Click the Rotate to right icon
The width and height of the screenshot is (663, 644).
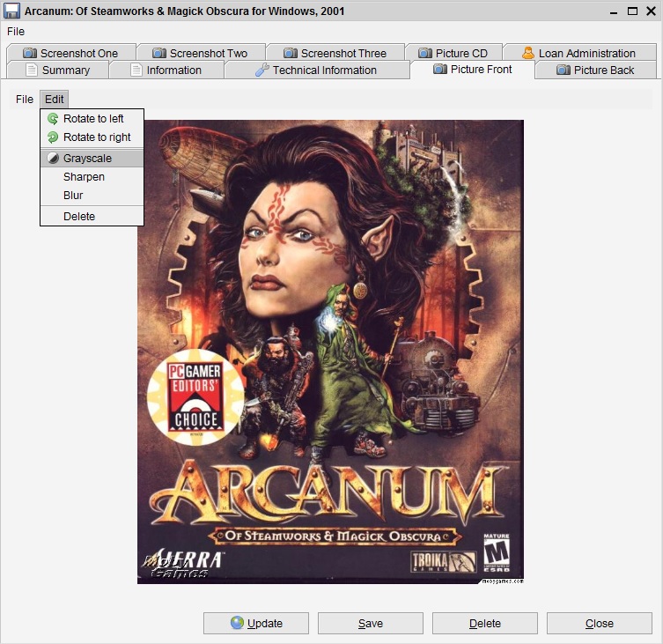pyautogui.click(x=53, y=137)
